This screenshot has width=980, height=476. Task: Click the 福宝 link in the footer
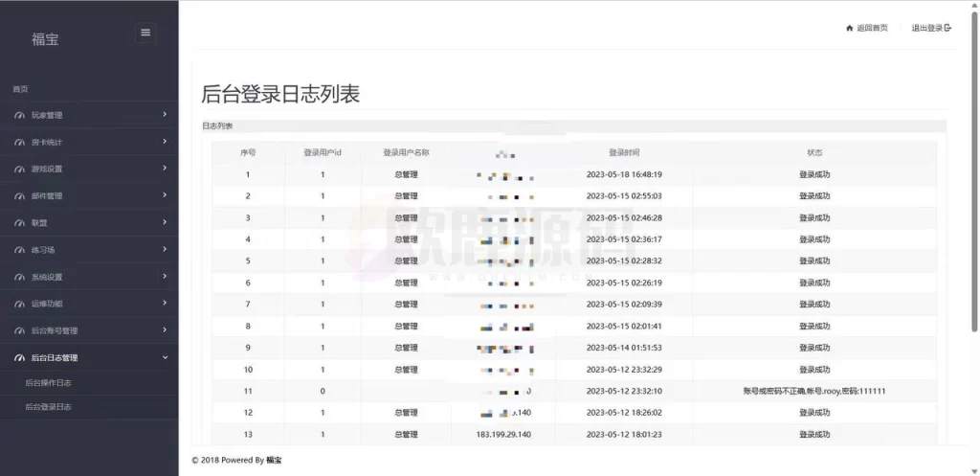pos(274,460)
